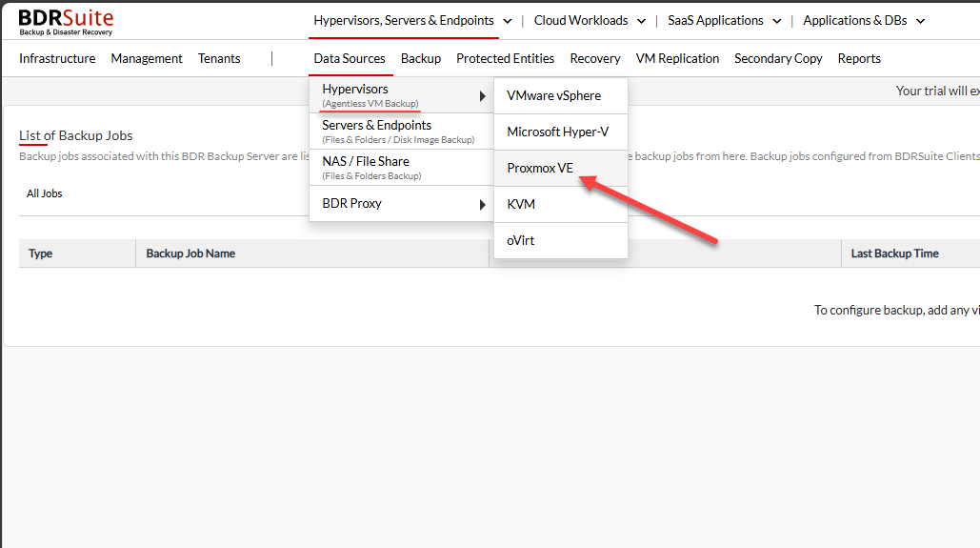Expand Cloud Workloads dropdown
The height and width of the screenshot is (548, 980).
pyautogui.click(x=590, y=21)
